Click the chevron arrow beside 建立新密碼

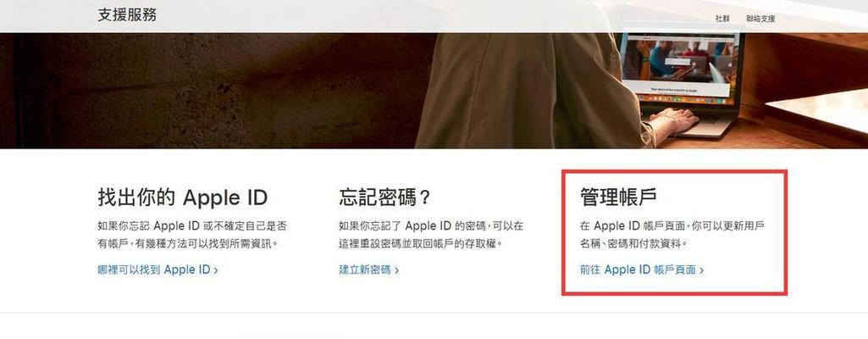click(x=397, y=270)
